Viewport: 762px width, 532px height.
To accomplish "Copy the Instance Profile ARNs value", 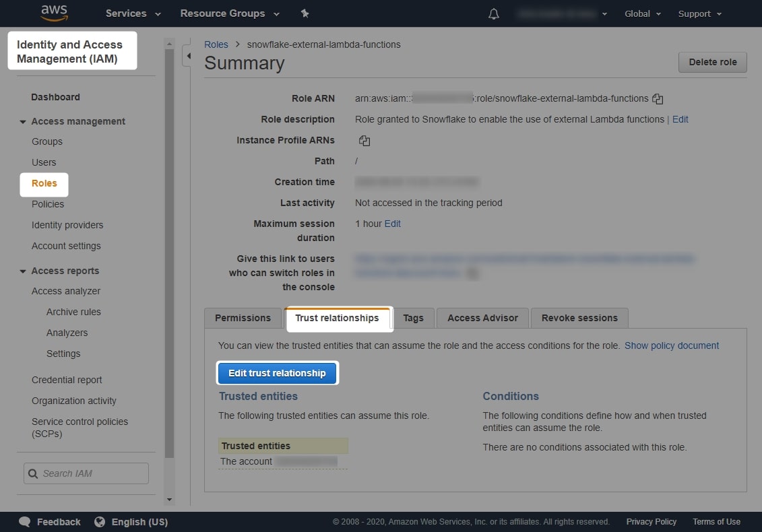I will coord(364,141).
